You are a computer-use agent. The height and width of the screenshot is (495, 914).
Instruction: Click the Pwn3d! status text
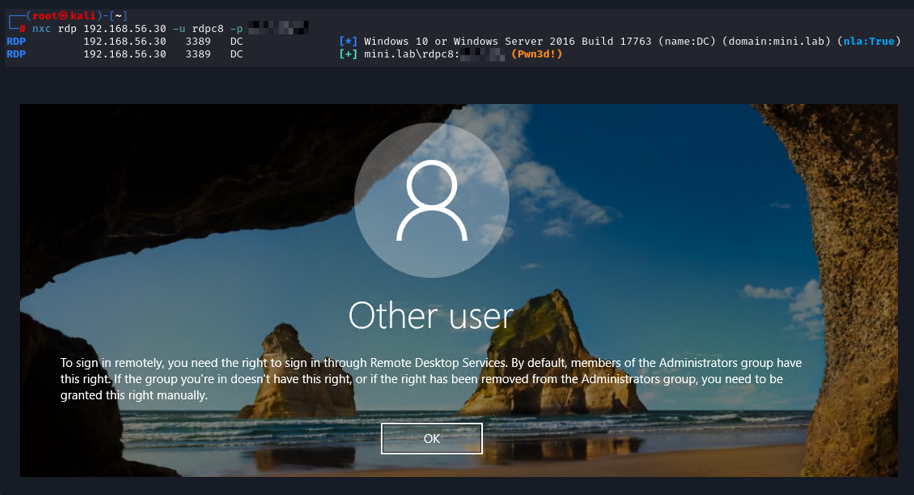click(x=537, y=54)
